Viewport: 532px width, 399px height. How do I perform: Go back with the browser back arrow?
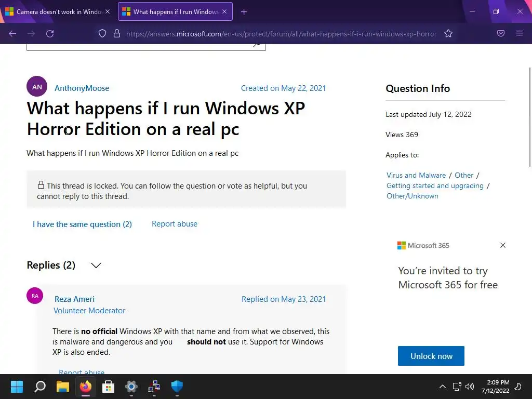pos(12,34)
